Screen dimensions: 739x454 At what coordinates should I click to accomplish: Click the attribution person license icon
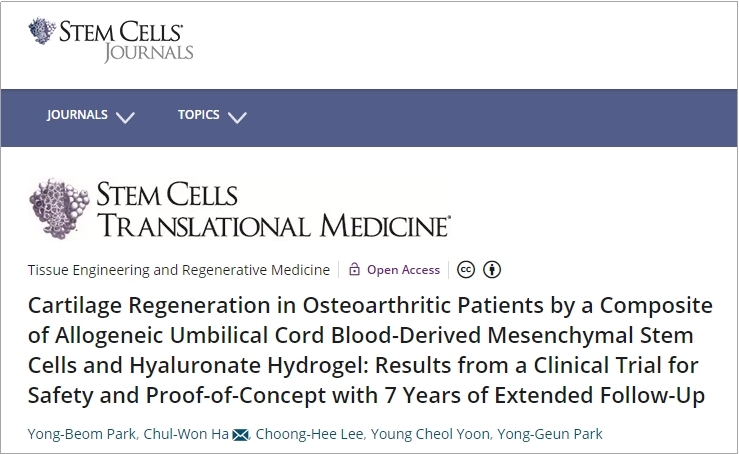[492, 270]
